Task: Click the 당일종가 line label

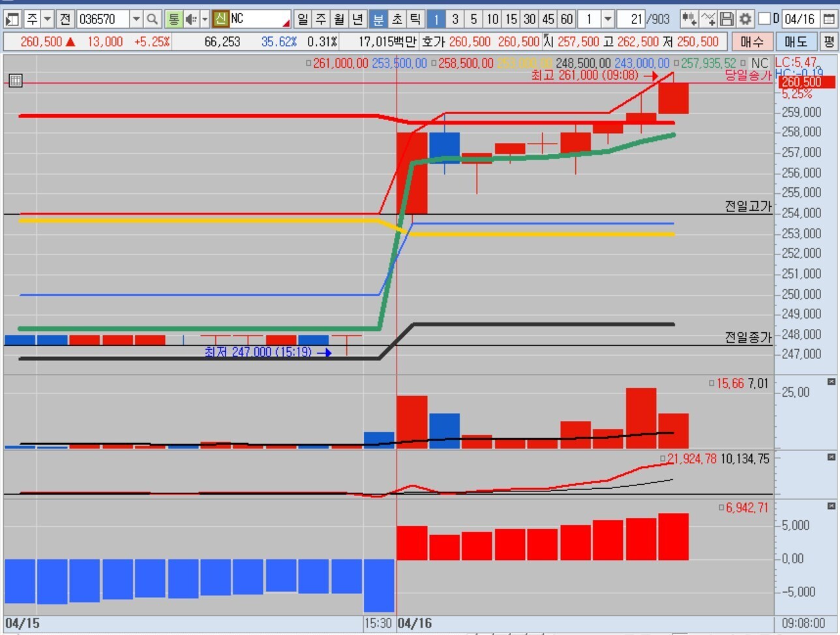Action: pyautogui.click(x=748, y=76)
